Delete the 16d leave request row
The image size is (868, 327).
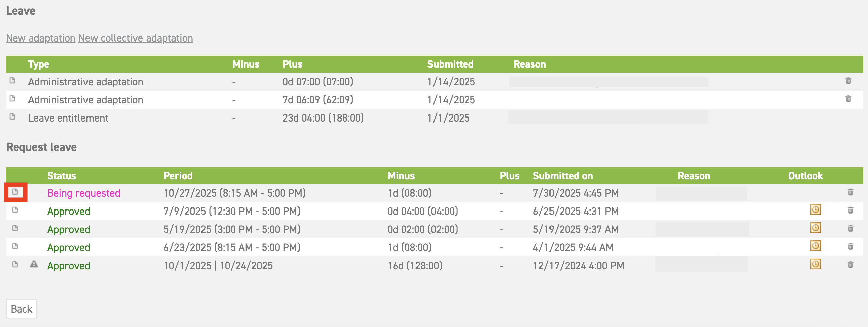[x=850, y=265]
